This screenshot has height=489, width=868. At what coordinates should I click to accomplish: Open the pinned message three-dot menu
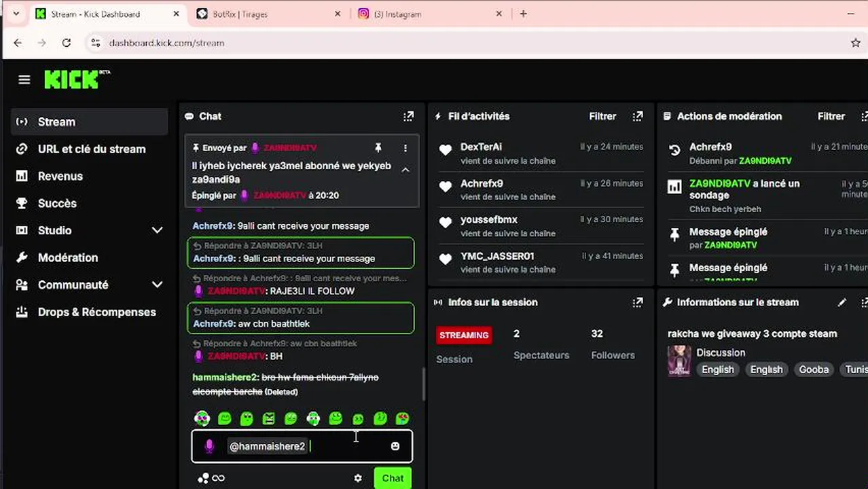405,147
